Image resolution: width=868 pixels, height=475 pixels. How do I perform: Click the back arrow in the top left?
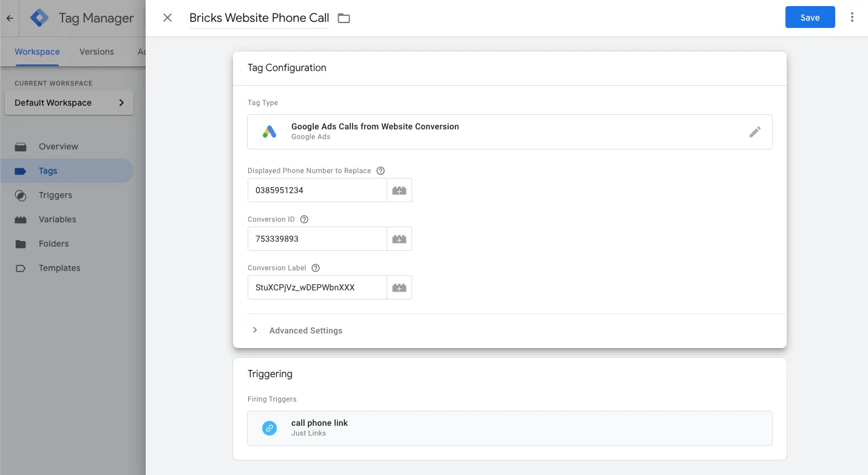click(9, 18)
